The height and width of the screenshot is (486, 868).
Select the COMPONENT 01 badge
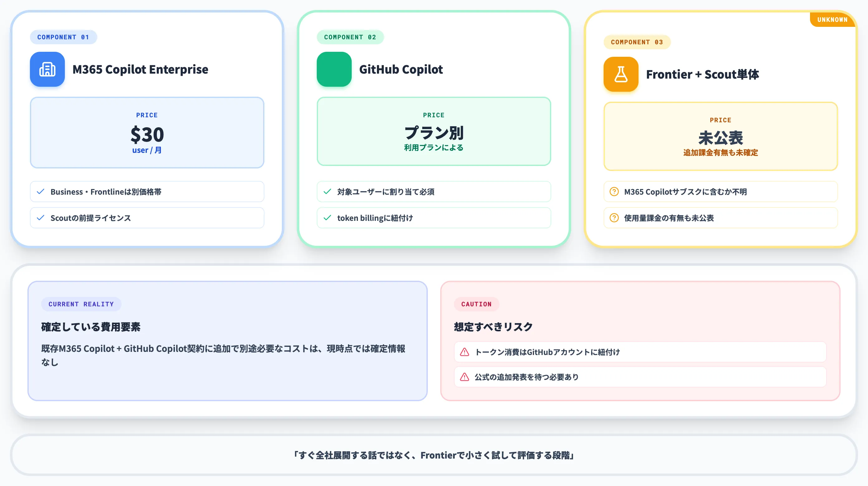point(63,37)
